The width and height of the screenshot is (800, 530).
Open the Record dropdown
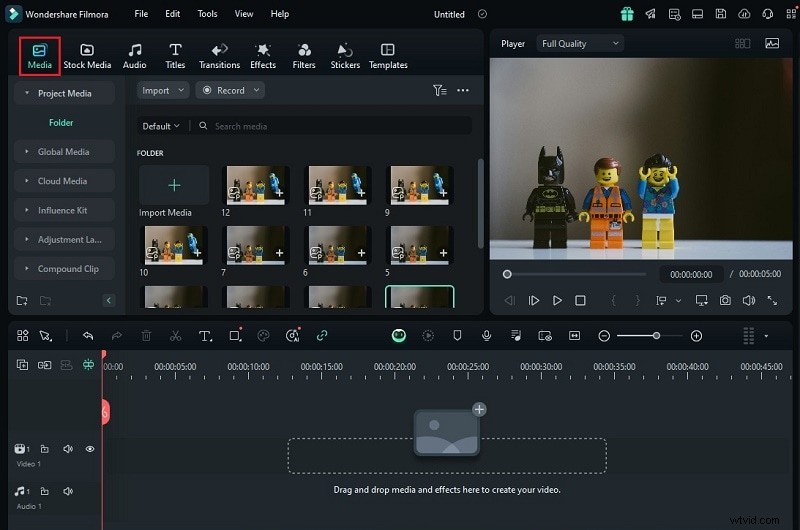click(230, 90)
